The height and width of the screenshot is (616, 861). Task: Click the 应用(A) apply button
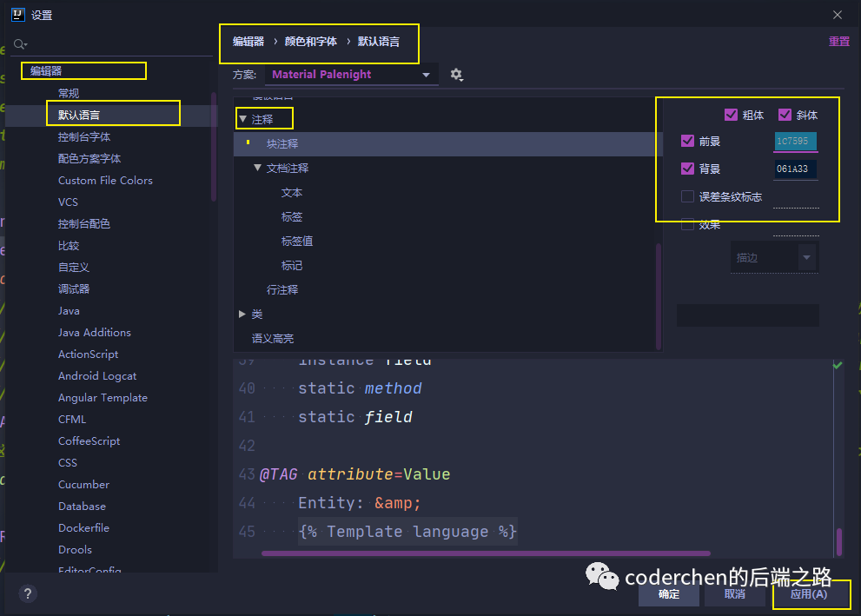tap(809, 594)
